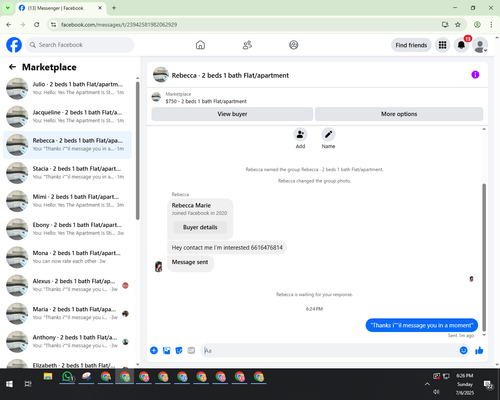Open the Chrome three-dot menu

491,24
